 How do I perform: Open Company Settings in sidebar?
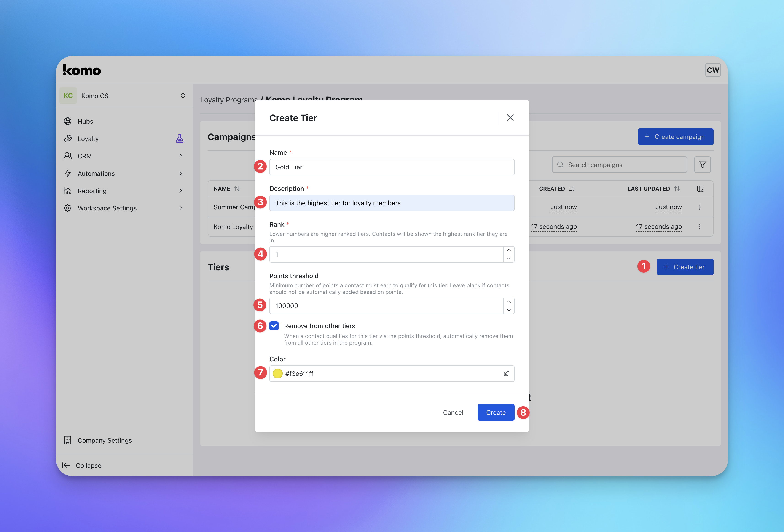(105, 440)
